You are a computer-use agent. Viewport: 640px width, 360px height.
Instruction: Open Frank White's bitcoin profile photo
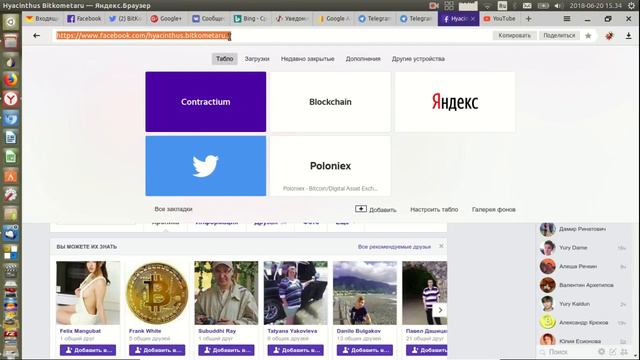point(157,293)
